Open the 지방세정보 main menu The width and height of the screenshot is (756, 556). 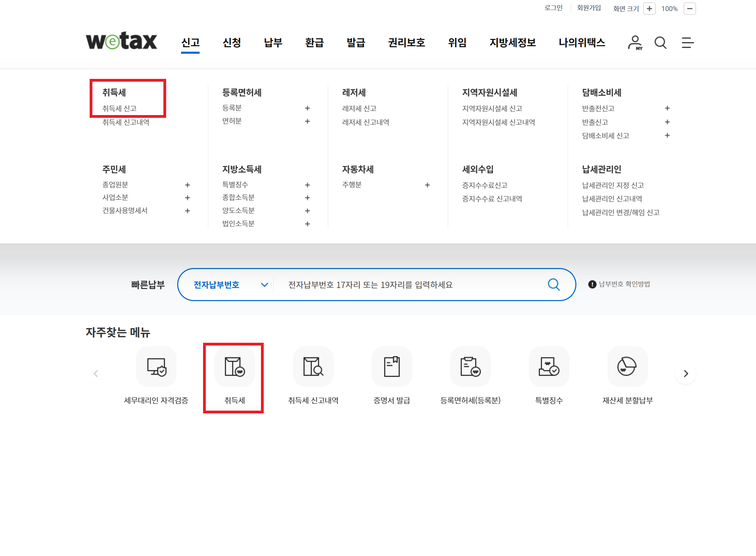tap(512, 43)
